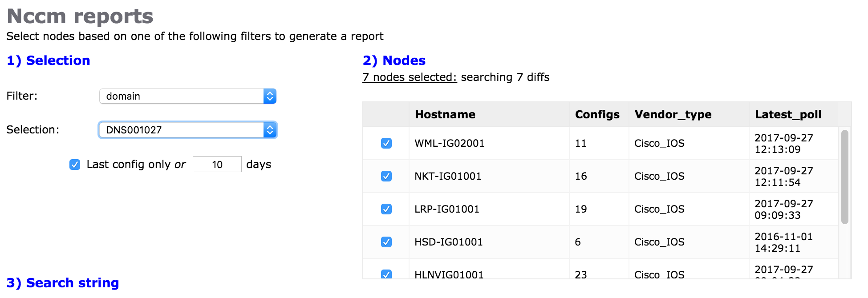This screenshot has height=298, width=868.
Task: Sort table by Hostname column header
Action: (445, 115)
